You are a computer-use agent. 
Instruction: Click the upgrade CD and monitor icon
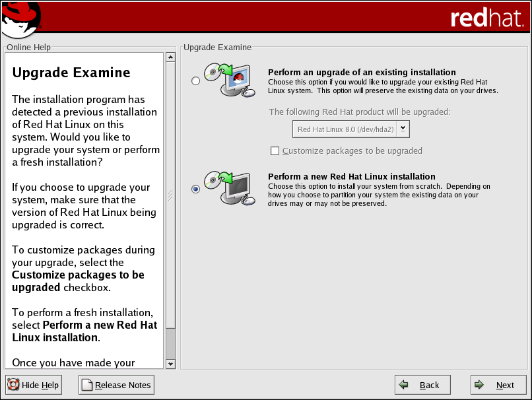click(228, 81)
